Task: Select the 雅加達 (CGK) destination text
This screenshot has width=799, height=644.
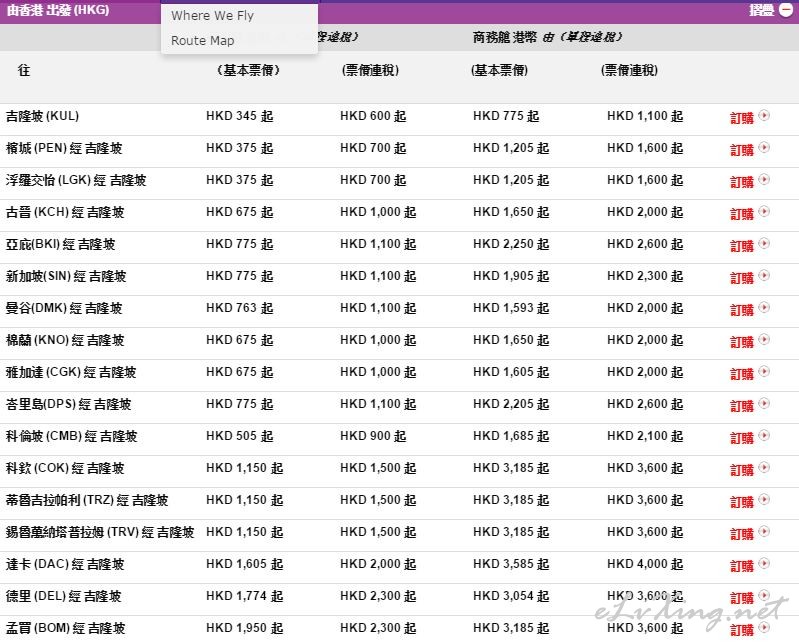Action: click(x=71, y=372)
